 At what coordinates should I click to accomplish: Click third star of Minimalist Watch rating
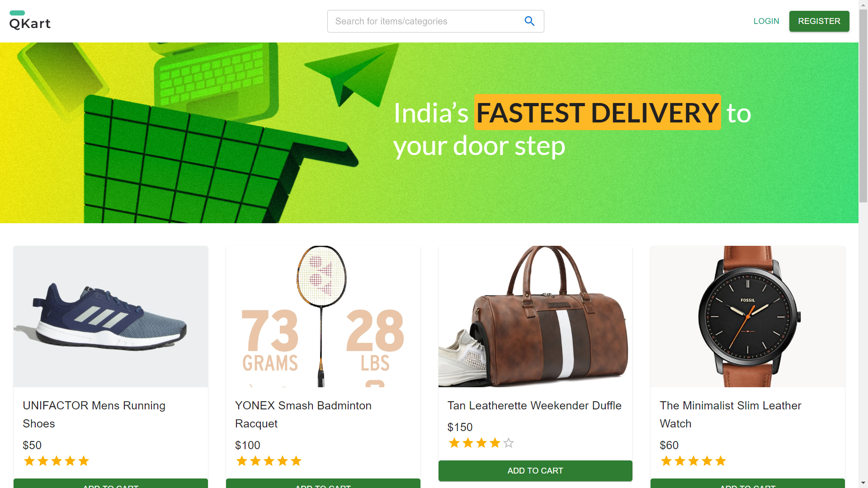click(x=693, y=461)
